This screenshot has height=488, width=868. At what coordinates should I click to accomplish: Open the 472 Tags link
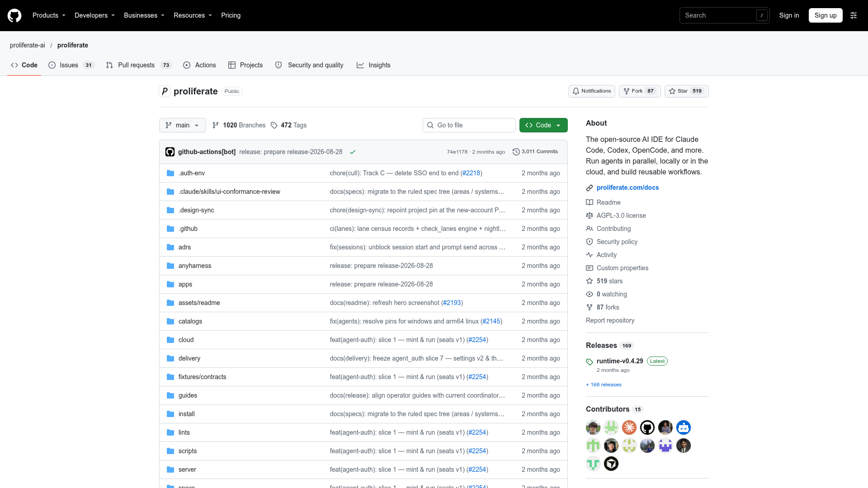pyautogui.click(x=288, y=125)
